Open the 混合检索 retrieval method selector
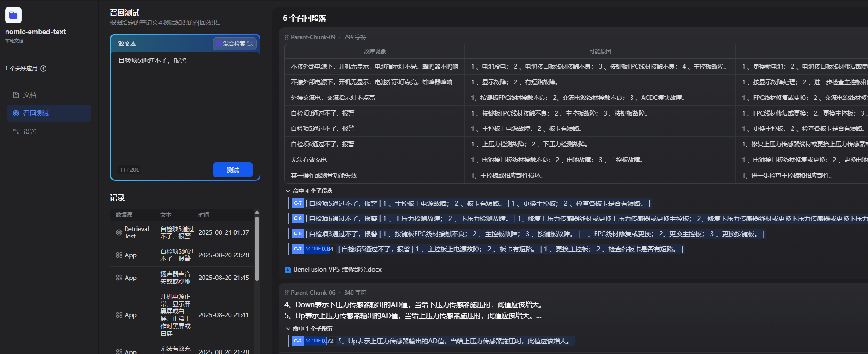Screen dimensions: 868x354 click(x=234, y=44)
